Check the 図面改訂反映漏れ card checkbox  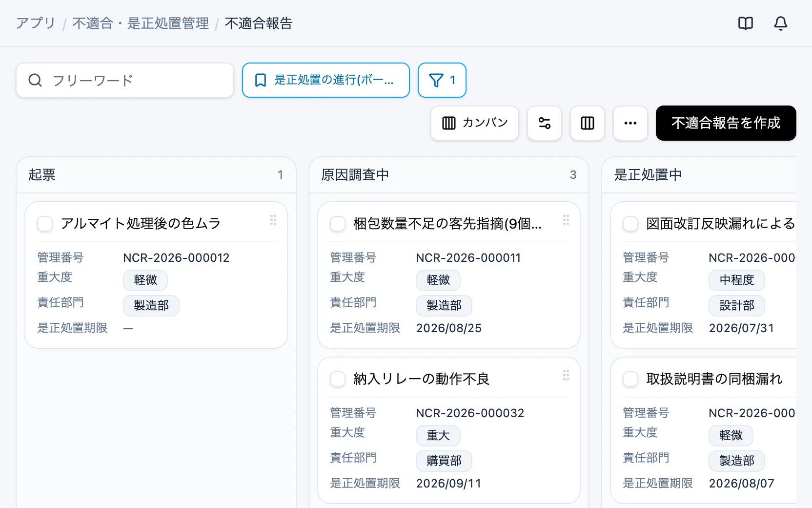click(630, 224)
